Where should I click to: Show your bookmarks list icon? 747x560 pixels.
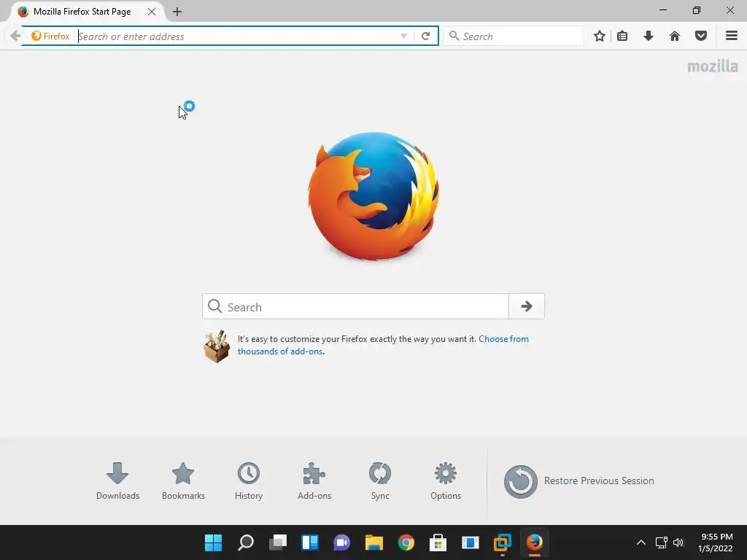[622, 36]
